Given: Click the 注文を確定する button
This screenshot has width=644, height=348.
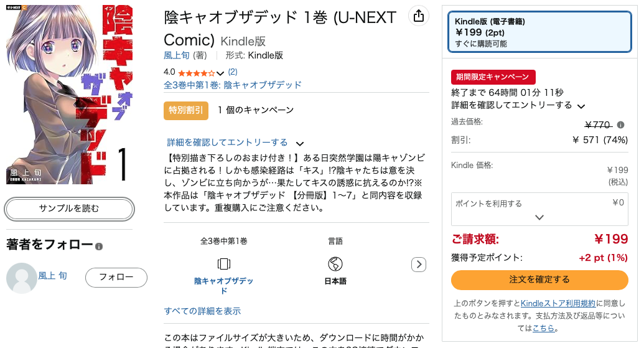Looking at the screenshot, I should 539,280.
